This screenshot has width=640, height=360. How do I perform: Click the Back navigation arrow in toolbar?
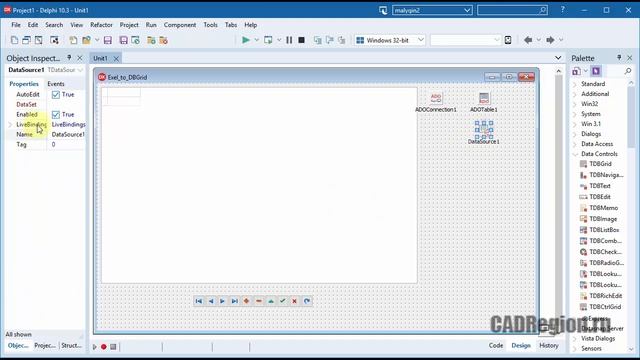pyautogui.click(x=528, y=40)
